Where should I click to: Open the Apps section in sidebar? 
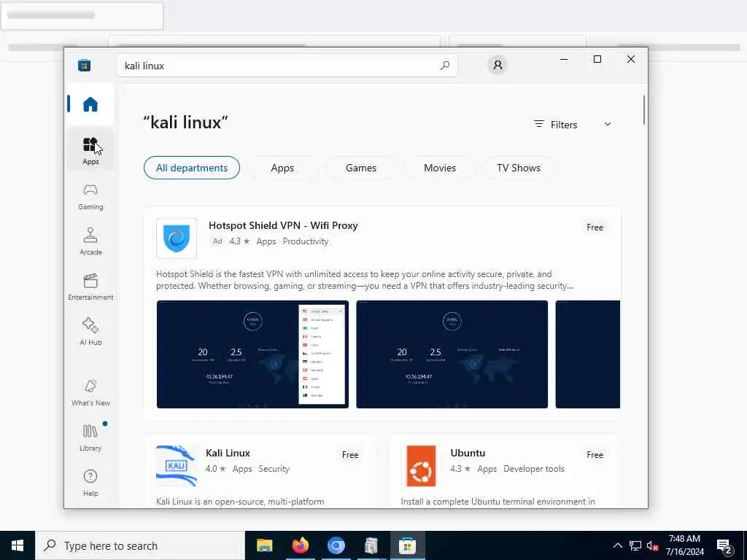[90, 150]
